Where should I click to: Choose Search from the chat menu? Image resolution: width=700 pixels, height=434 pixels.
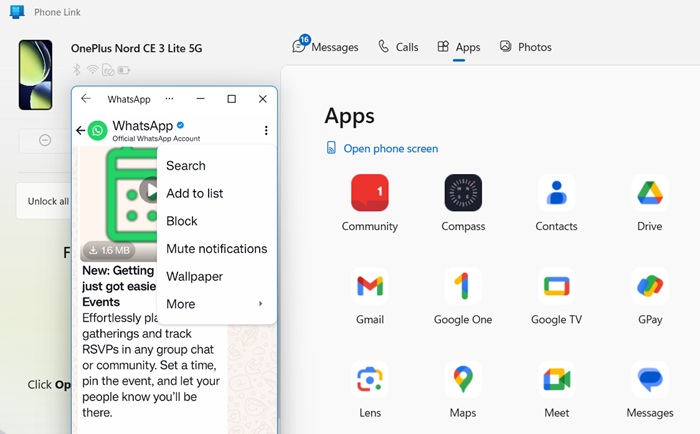pyautogui.click(x=217, y=166)
